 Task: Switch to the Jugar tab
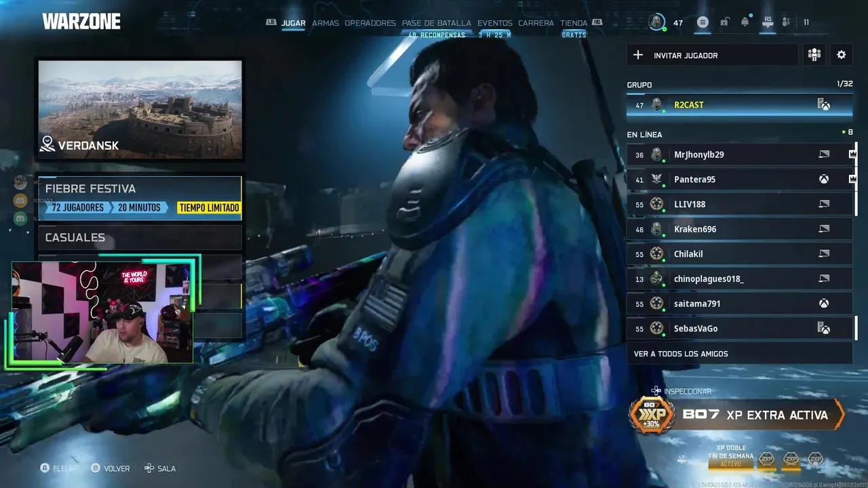294,23
